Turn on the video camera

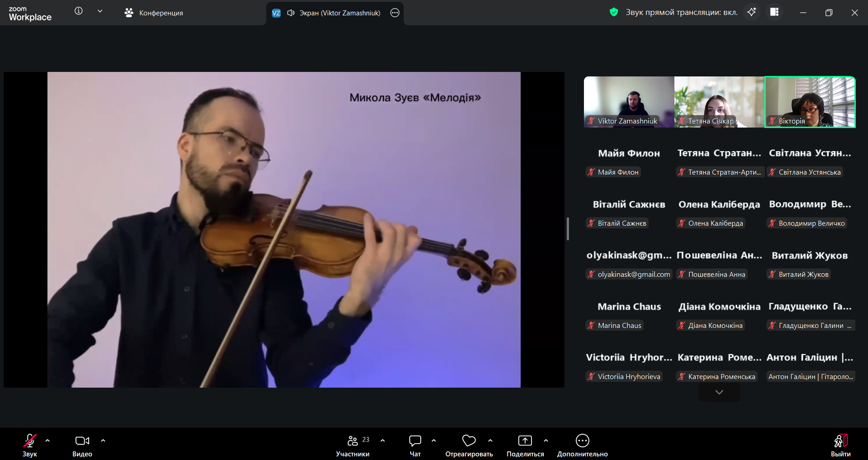point(82,446)
